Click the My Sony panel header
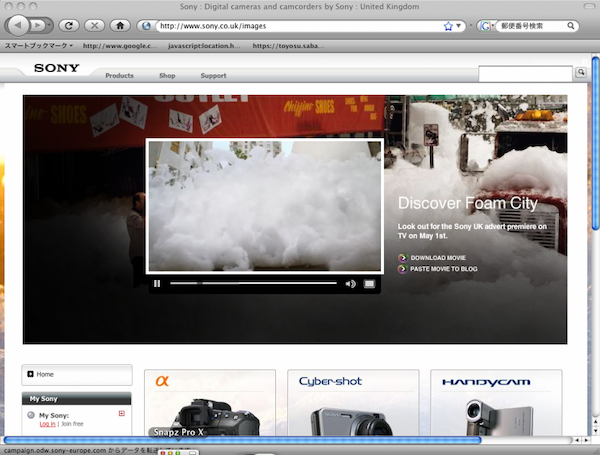 (x=77, y=398)
